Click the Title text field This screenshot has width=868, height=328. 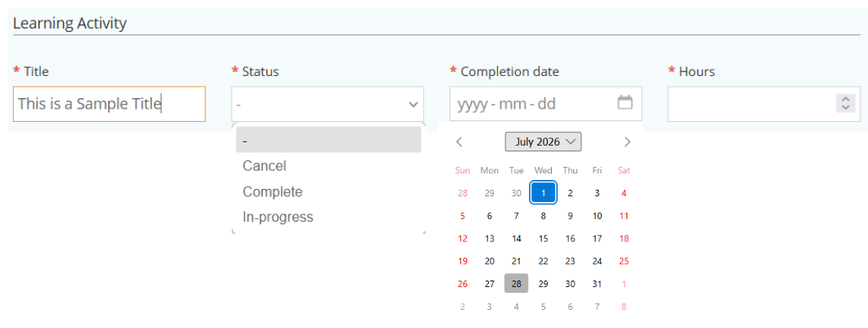tap(109, 103)
